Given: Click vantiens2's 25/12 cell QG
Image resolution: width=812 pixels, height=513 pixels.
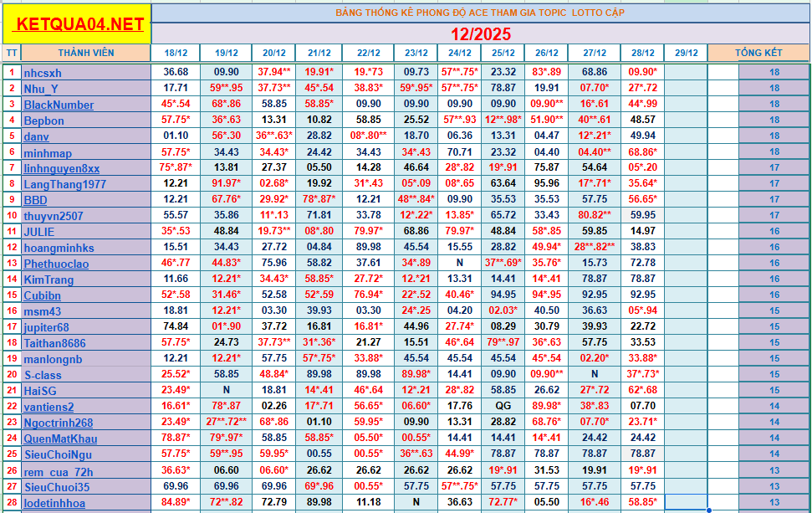Looking at the screenshot, I should [503, 406].
